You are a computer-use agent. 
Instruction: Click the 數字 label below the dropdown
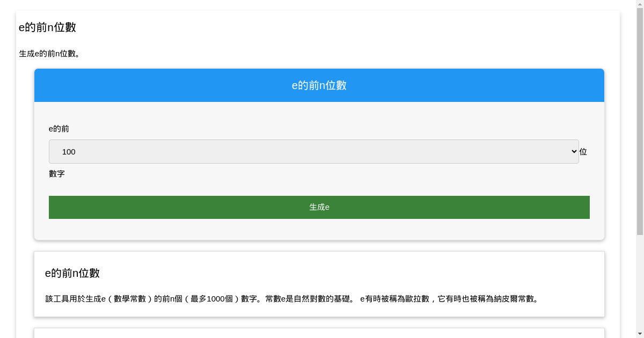57,173
